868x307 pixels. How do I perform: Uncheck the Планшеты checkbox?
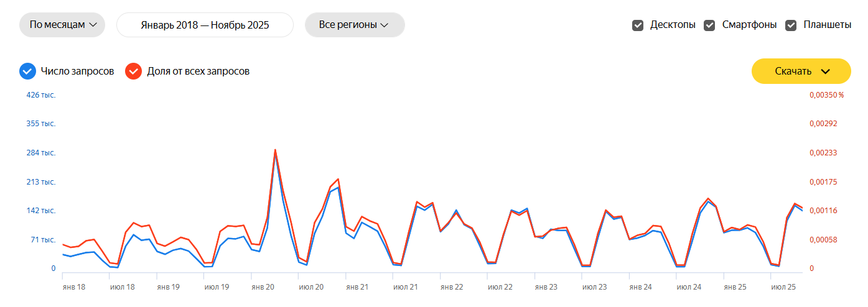(791, 25)
